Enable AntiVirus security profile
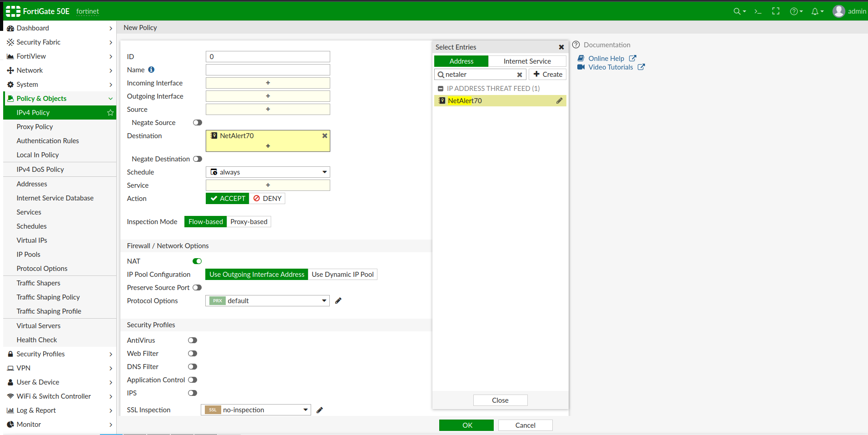Image resolution: width=868 pixels, height=435 pixels. 193,340
